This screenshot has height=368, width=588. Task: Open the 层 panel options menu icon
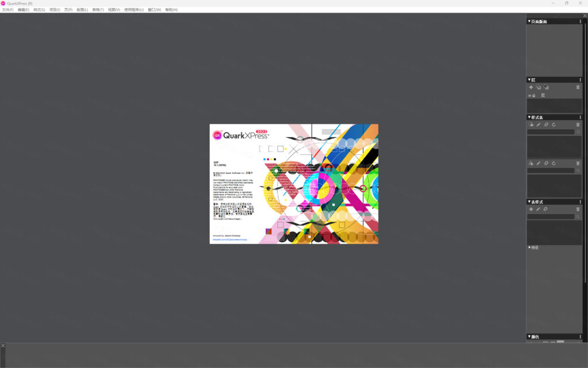coord(581,80)
